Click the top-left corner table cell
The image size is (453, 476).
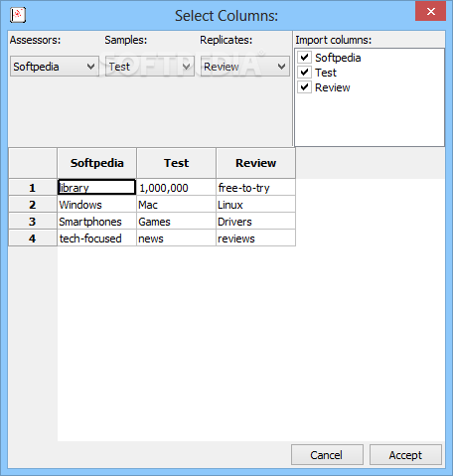pyautogui.click(x=33, y=163)
